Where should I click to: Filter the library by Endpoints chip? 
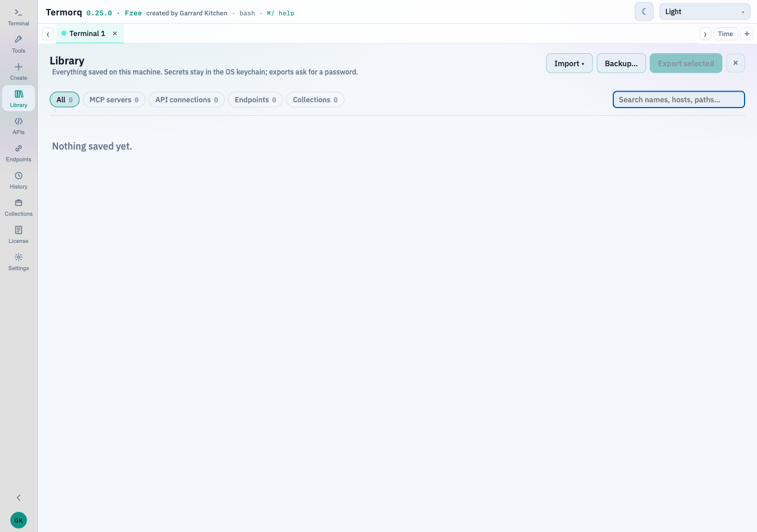tap(255, 100)
